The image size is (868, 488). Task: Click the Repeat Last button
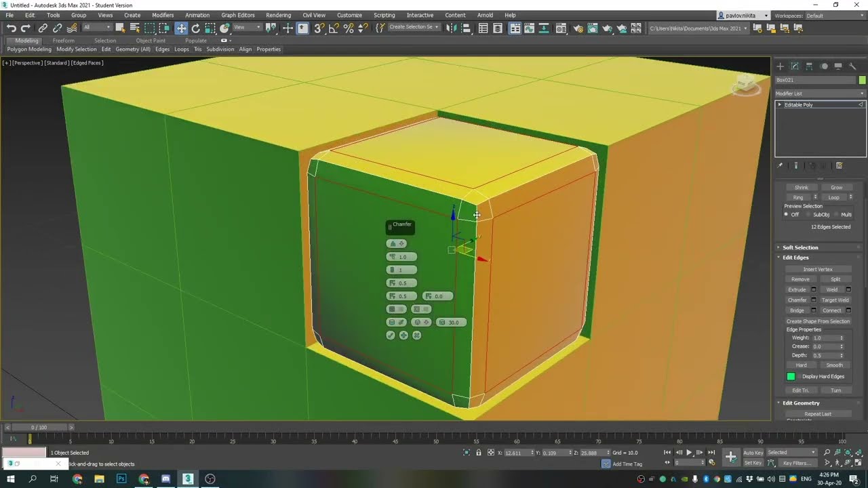coord(818,413)
